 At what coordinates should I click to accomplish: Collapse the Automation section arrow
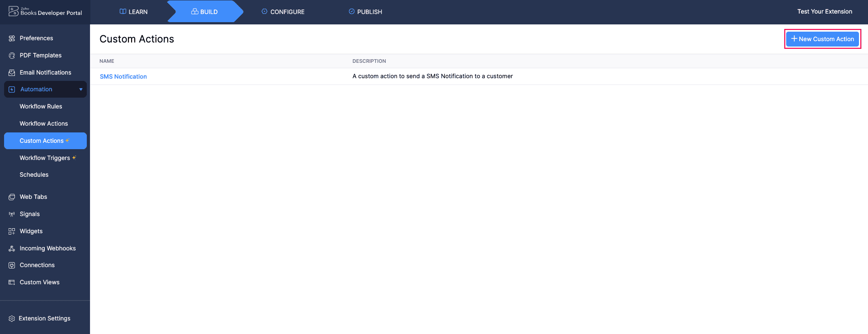[x=81, y=89]
